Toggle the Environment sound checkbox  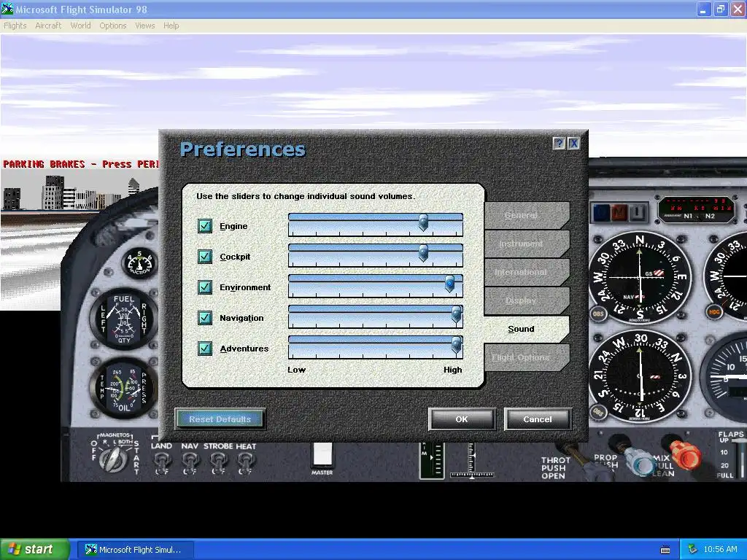205,287
